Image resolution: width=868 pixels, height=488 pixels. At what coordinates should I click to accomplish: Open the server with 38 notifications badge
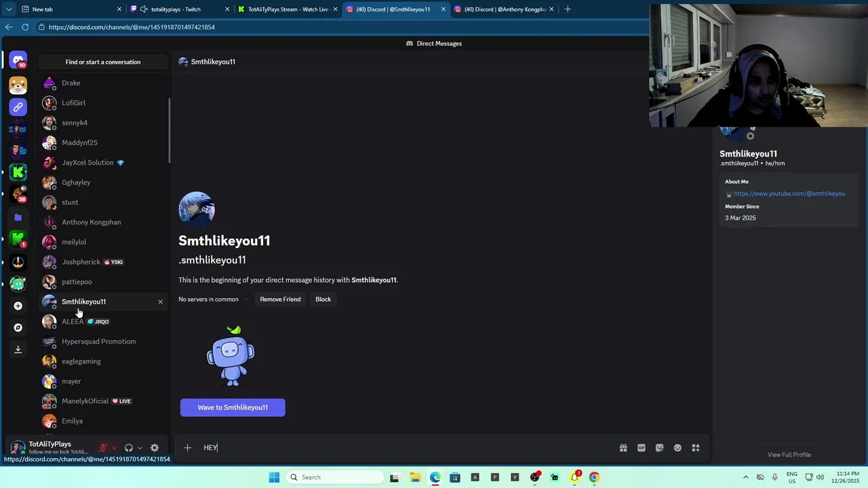[x=18, y=194]
